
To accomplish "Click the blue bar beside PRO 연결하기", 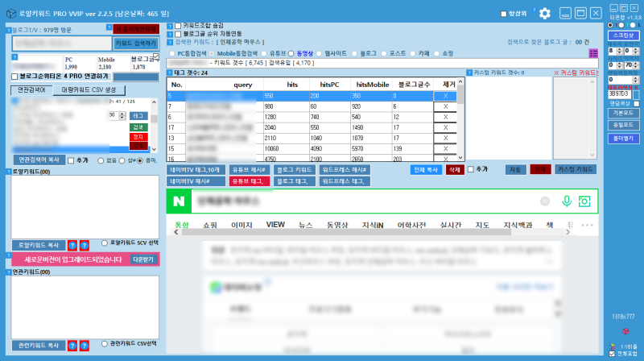I will coord(135,77).
